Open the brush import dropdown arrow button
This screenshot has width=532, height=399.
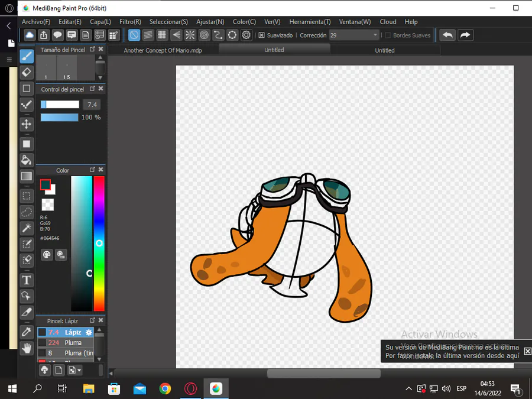(75, 370)
